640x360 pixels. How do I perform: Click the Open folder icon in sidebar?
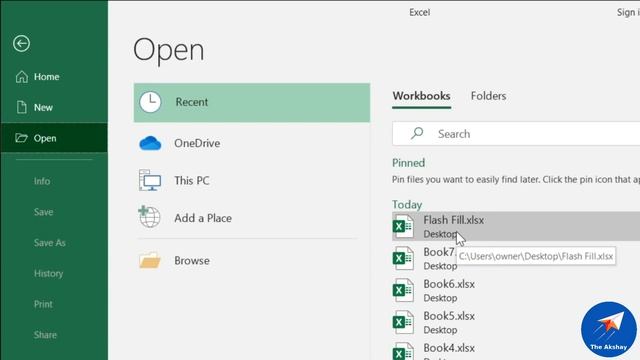coord(21,138)
